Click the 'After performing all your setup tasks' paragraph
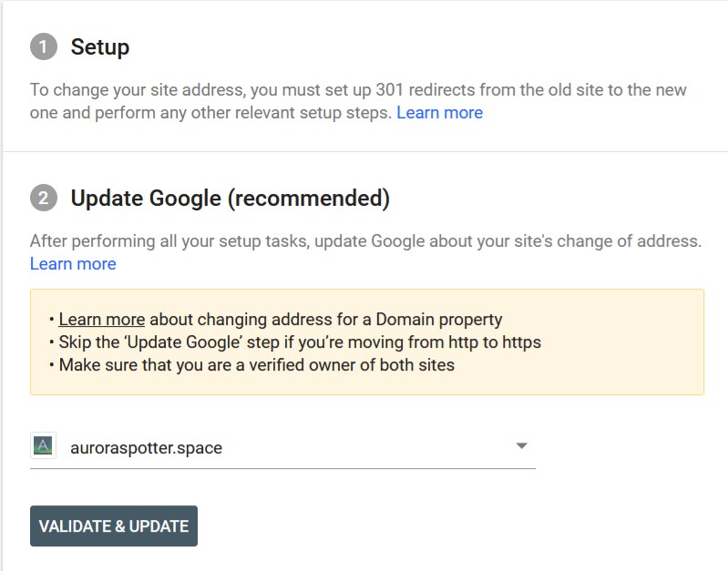Screen dimensions: 728x571 coord(364,241)
